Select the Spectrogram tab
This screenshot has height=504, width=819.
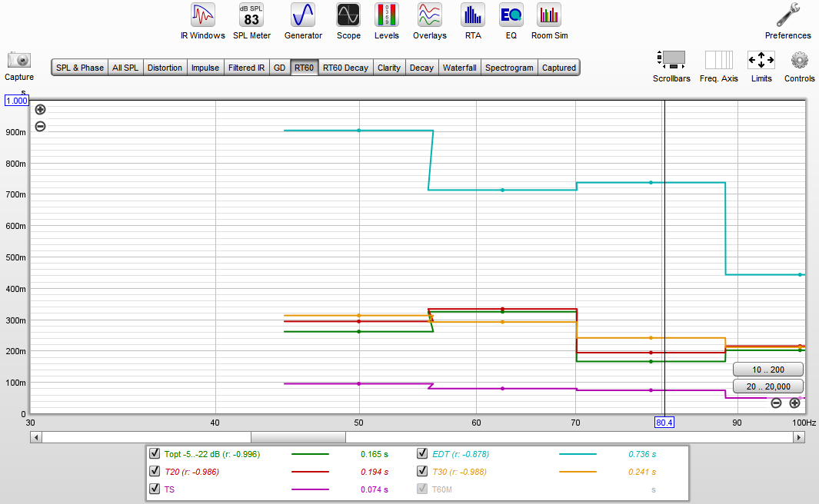509,67
